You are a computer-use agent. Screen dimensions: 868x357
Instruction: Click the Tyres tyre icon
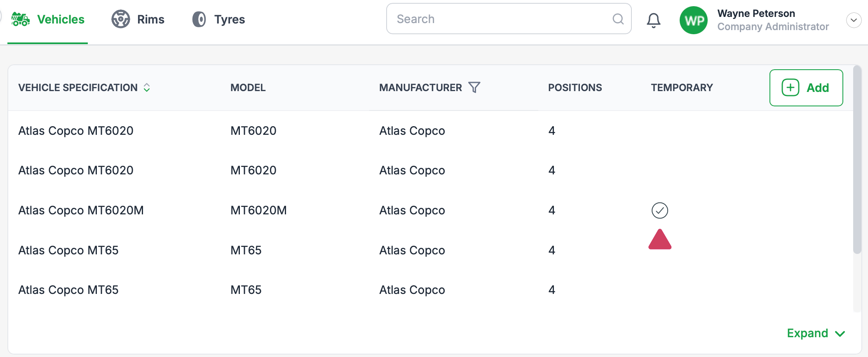click(199, 19)
